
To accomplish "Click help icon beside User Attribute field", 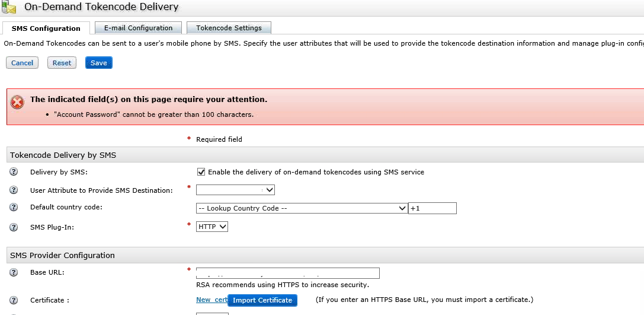I will pyautogui.click(x=14, y=190).
